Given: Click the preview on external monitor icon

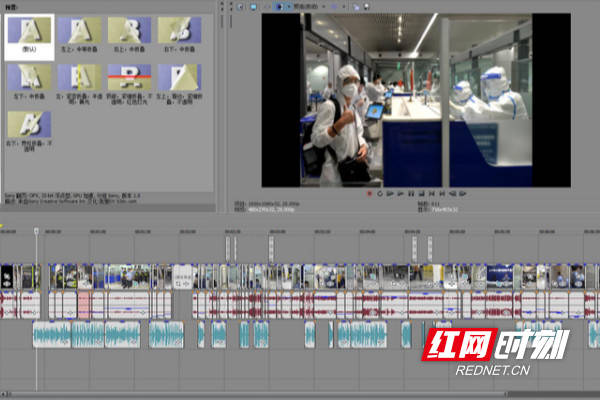Looking at the screenshot, I should [x=253, y=7].
